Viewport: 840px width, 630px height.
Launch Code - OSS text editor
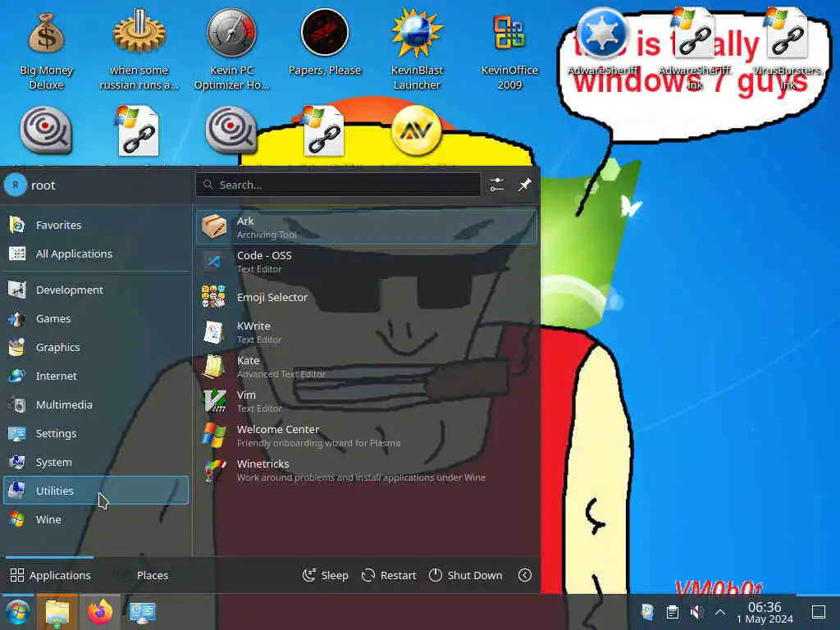367,262
